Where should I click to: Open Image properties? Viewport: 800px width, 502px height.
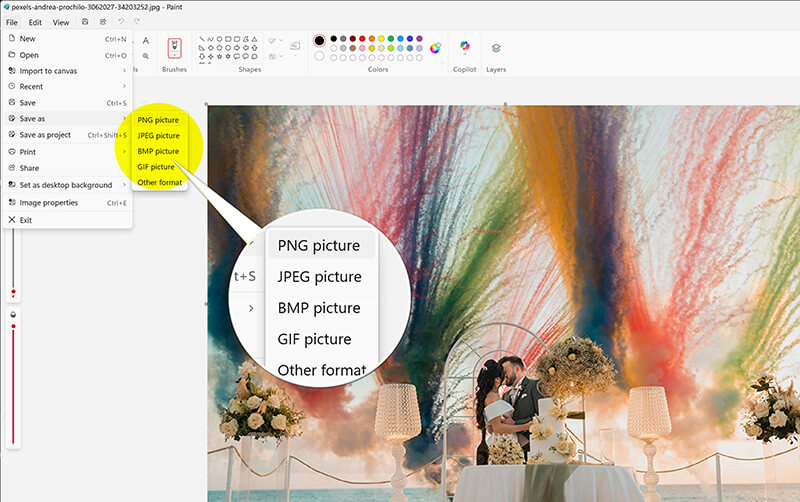[67, 203]
